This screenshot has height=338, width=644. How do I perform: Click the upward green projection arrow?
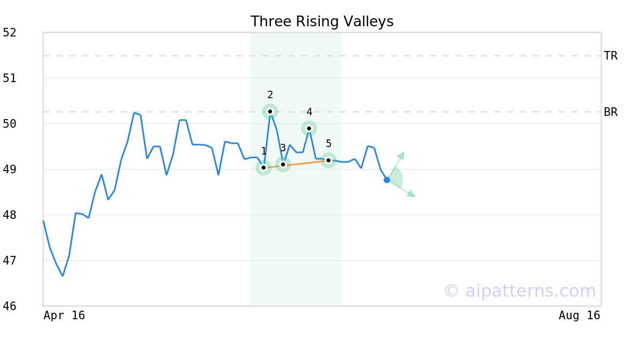pos(401,156)
